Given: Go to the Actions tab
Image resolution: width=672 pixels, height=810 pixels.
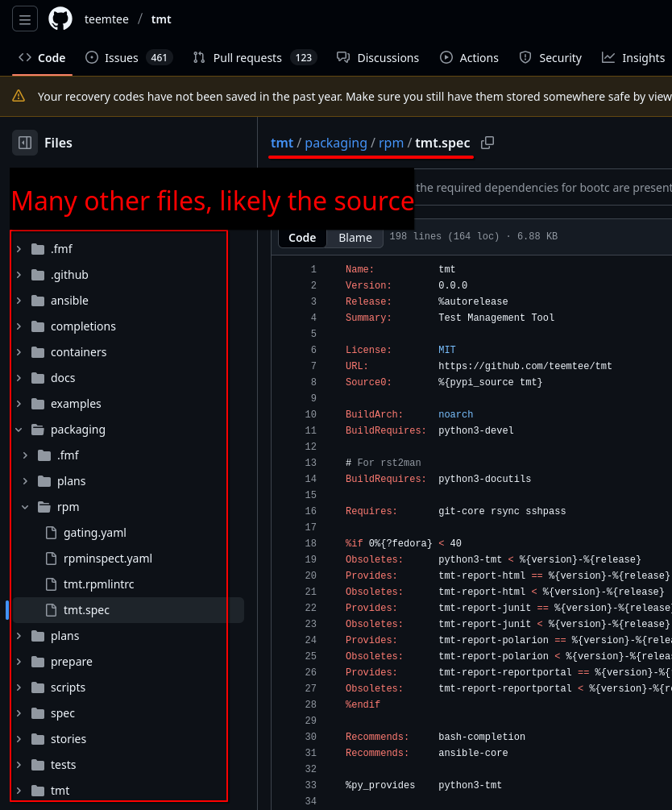Looking at the screenshot, I should (x=469, y=58).
